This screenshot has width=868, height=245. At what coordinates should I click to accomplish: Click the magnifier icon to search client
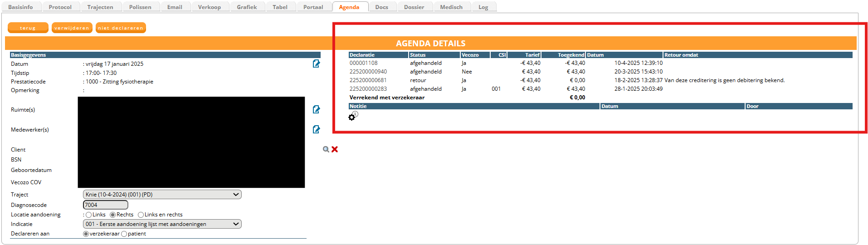click(x=326, y=149)
